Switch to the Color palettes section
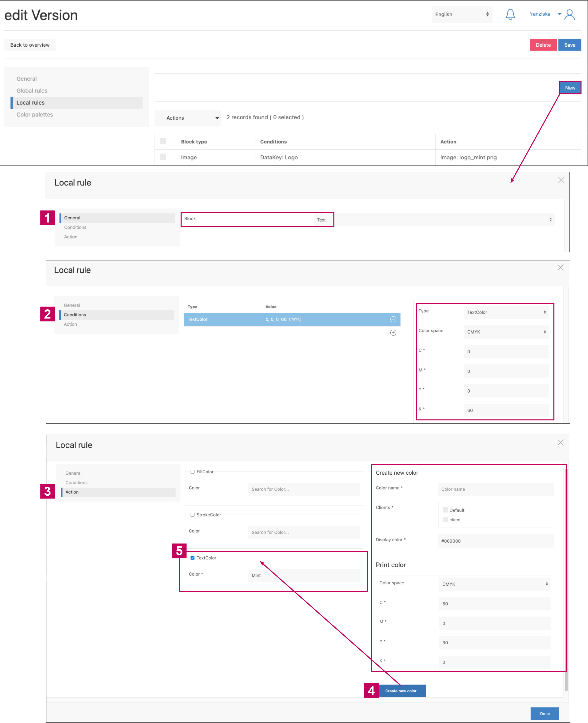This screenshot has height=723, width=588. pos(35,115)
